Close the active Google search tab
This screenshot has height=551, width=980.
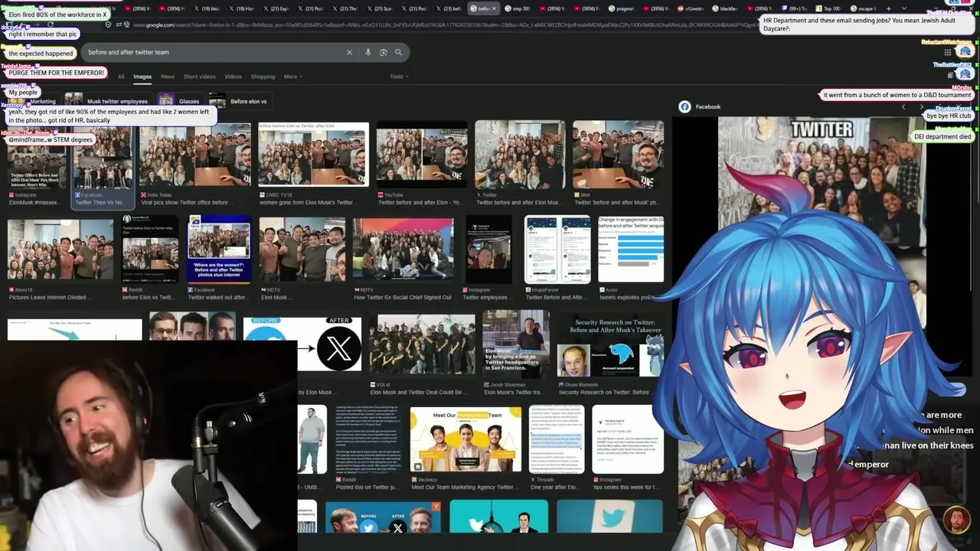point(494,8)
